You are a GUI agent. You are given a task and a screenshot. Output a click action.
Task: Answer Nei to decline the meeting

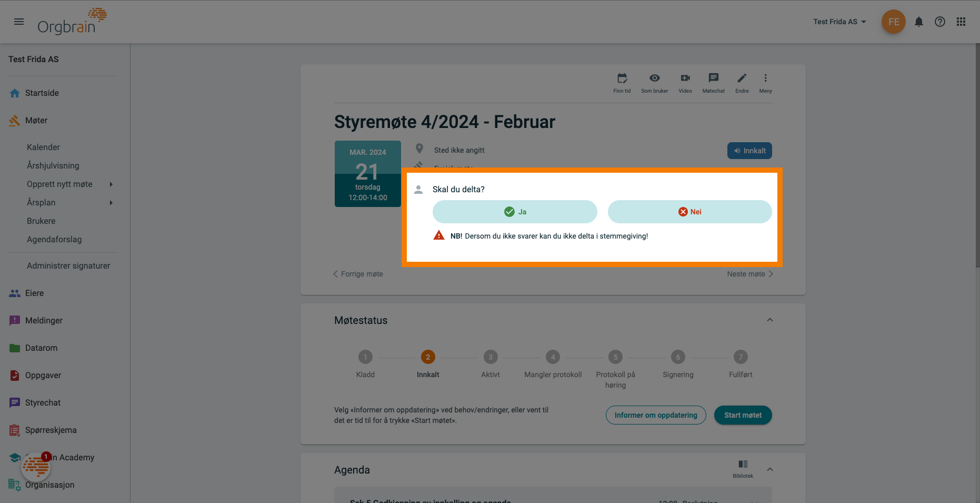coord(689,212)
